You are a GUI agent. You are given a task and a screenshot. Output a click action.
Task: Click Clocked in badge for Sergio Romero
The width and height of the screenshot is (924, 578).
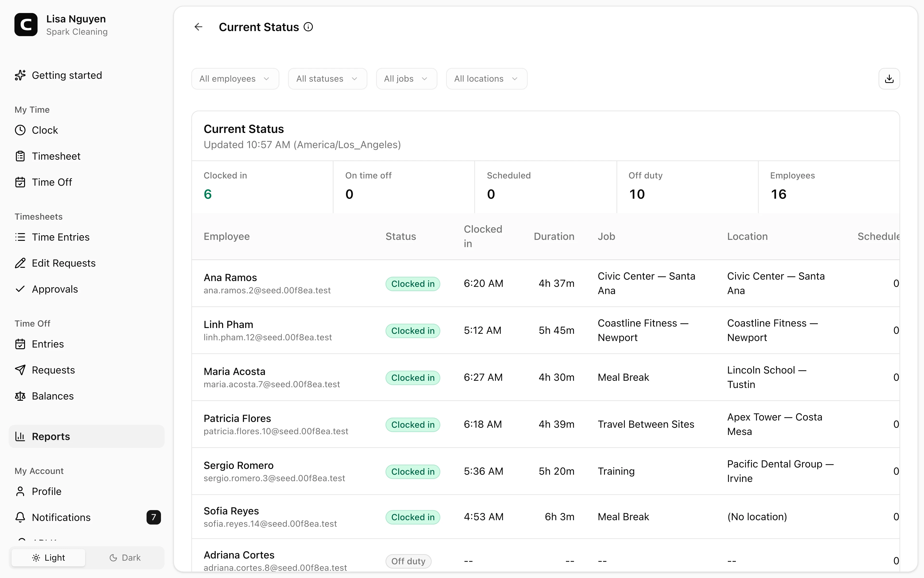(x=413, y=472)
